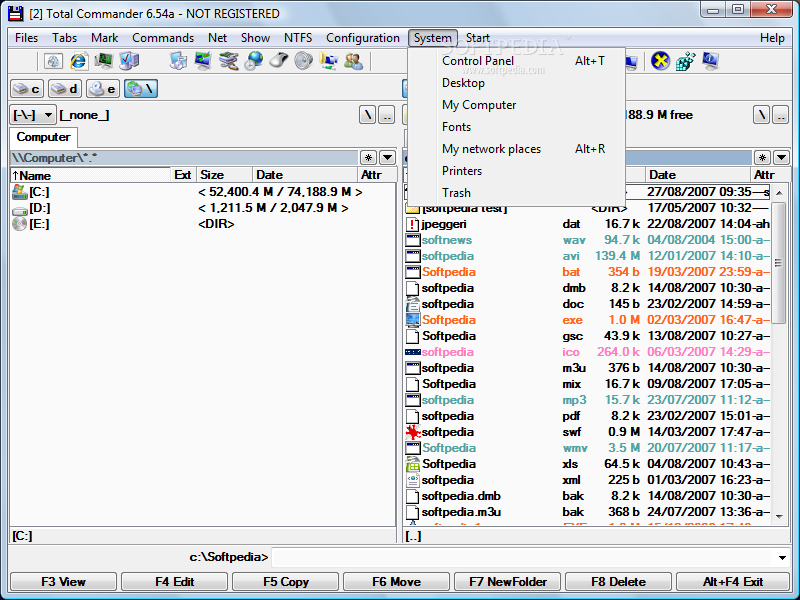Click the F6 Move button

(396, 582)
